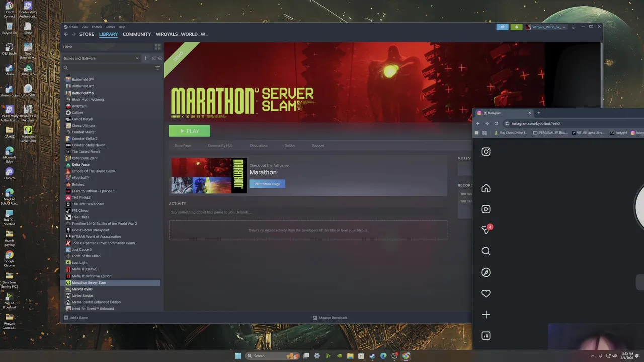Show recent games clock filter icon

153,58
